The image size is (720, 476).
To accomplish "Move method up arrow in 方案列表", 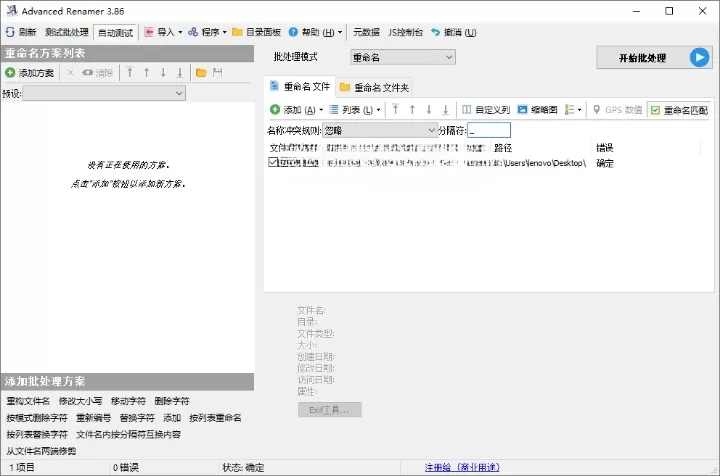I will 146,73.
